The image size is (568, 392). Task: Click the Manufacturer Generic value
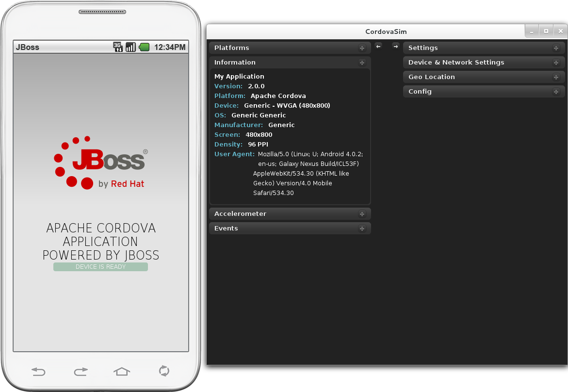tap(281, 125)
